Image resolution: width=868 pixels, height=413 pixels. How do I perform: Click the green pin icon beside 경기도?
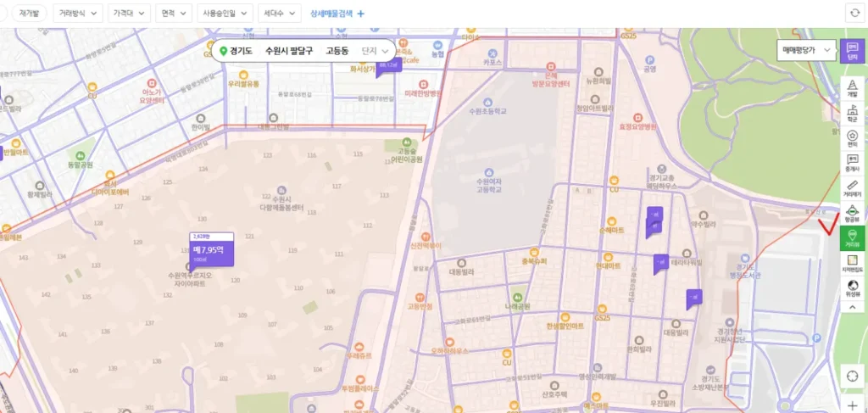point(224,51)
